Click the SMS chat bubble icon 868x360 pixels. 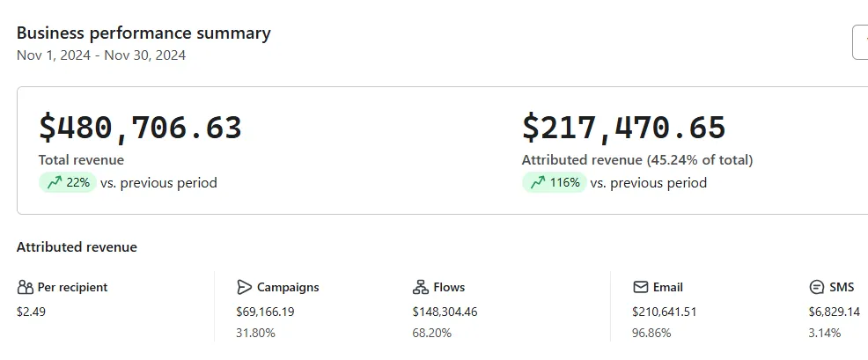pos(816,287)
